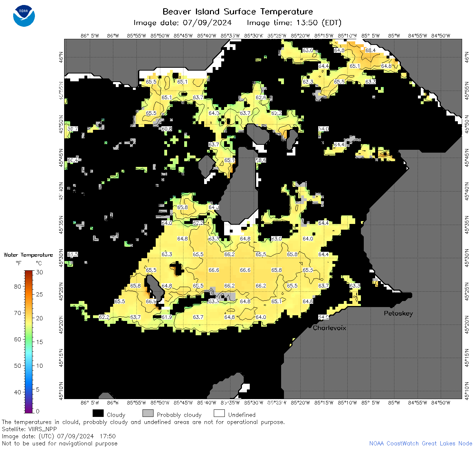Click the 62.6 temperature reading

point(261,97)
